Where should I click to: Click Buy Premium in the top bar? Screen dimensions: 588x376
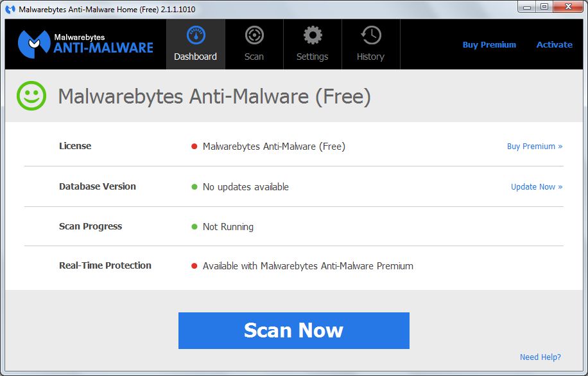pos(489,44)
